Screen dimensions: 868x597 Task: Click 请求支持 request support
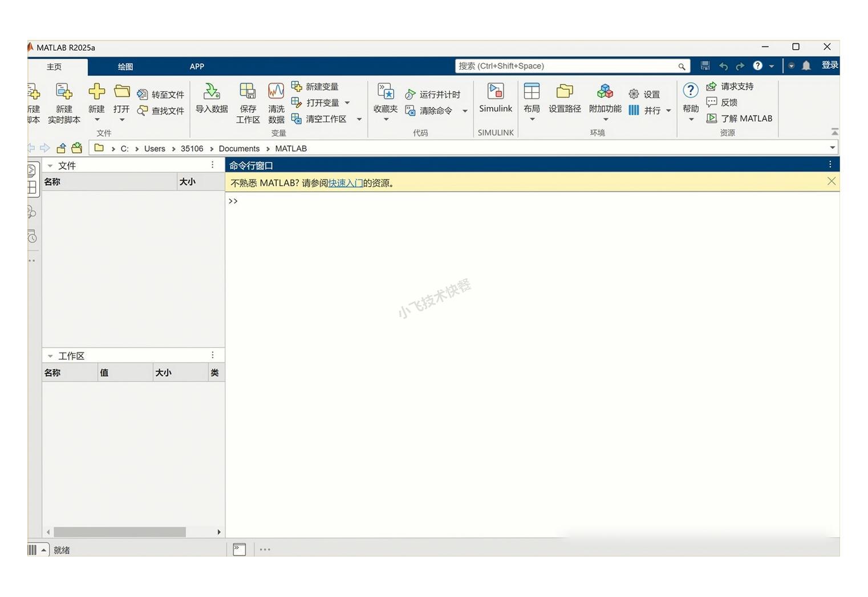click(x=729, y=87)
